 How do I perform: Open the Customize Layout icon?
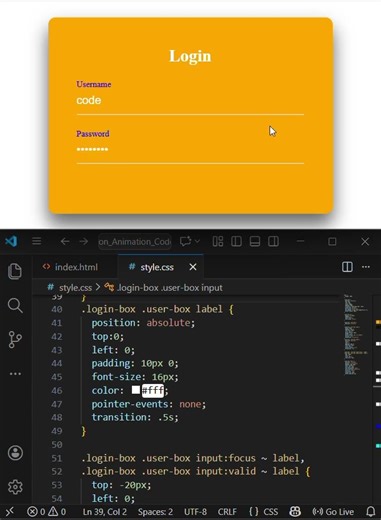[x=218, y=241]
